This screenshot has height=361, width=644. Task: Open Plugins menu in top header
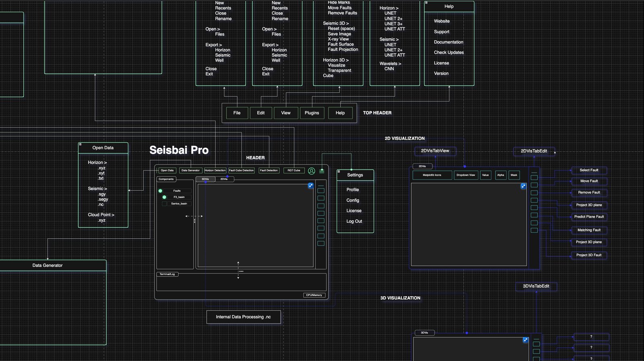312,113
